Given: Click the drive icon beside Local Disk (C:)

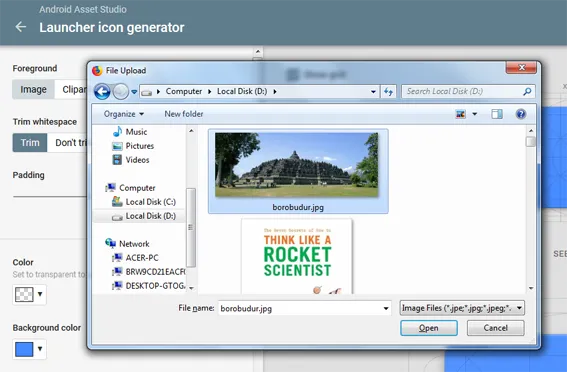Looking at the screenshot, I should [x=117, y=201].
